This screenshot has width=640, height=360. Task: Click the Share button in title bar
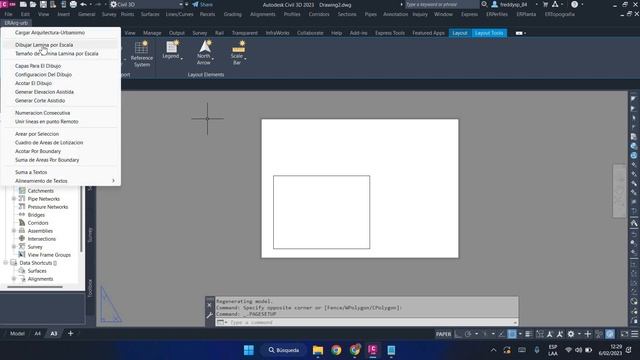pyautogui.click(x=202, y=4)
